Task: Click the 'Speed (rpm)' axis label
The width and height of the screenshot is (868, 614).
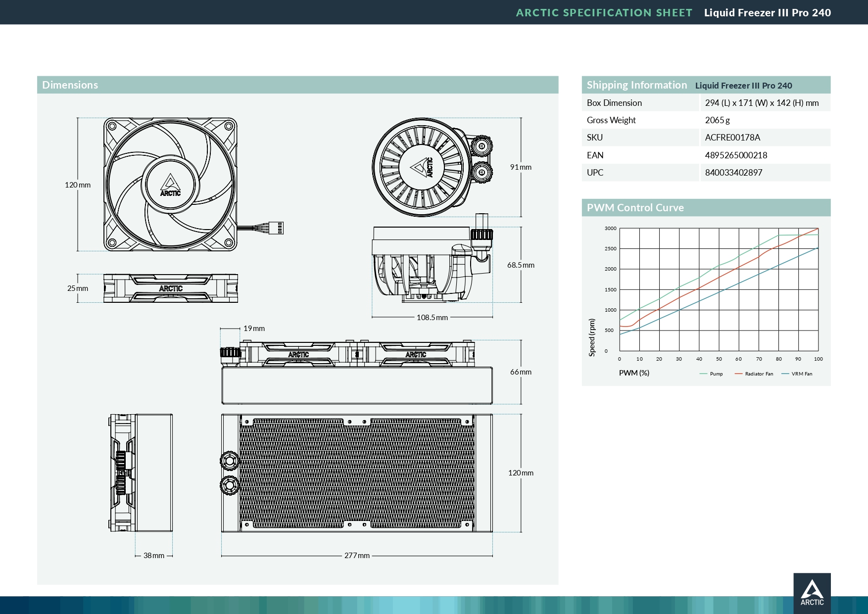Action: [592, 337]
